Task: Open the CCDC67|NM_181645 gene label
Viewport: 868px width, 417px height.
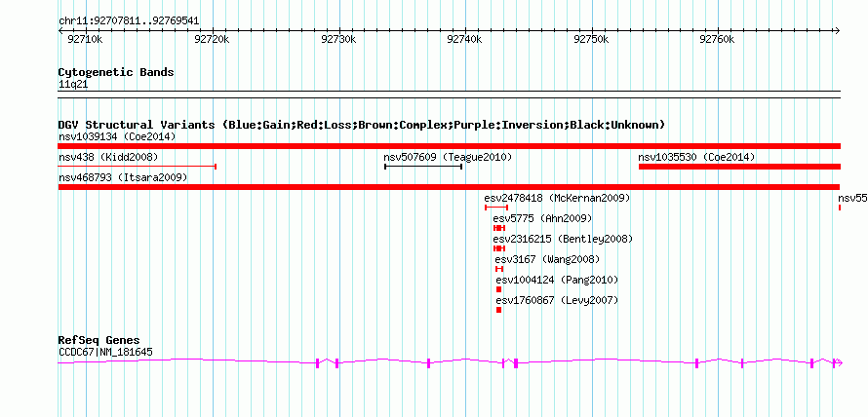Action: tap(105, 352)
